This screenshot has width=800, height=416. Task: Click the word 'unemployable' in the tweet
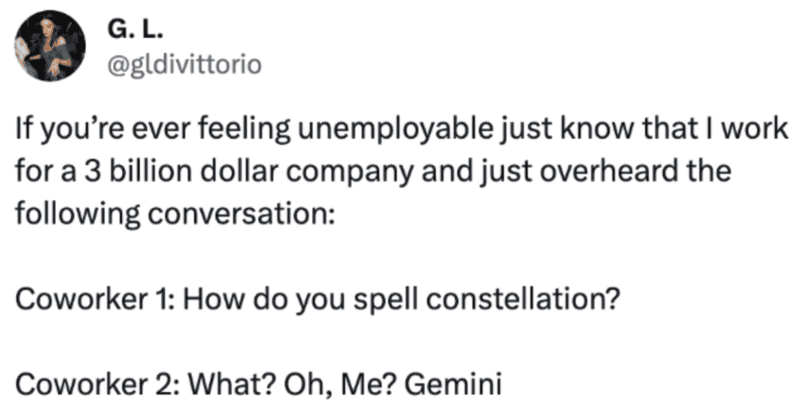(395, 129)
